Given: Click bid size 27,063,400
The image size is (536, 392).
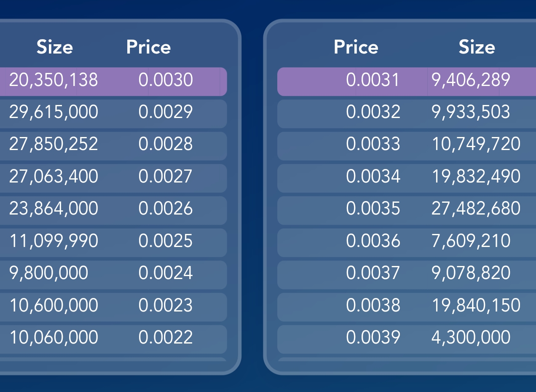Looking at the screenshot, I should point(54,176).
